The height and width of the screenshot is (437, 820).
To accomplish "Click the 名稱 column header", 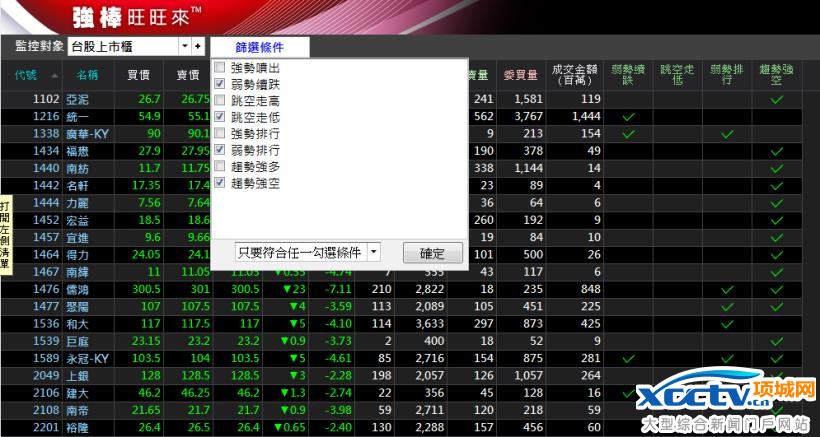I will click(x=87, y=75).
